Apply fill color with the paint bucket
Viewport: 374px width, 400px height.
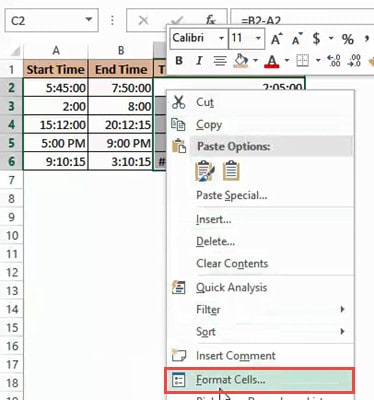pyautogui.click(x=241, y=61)
